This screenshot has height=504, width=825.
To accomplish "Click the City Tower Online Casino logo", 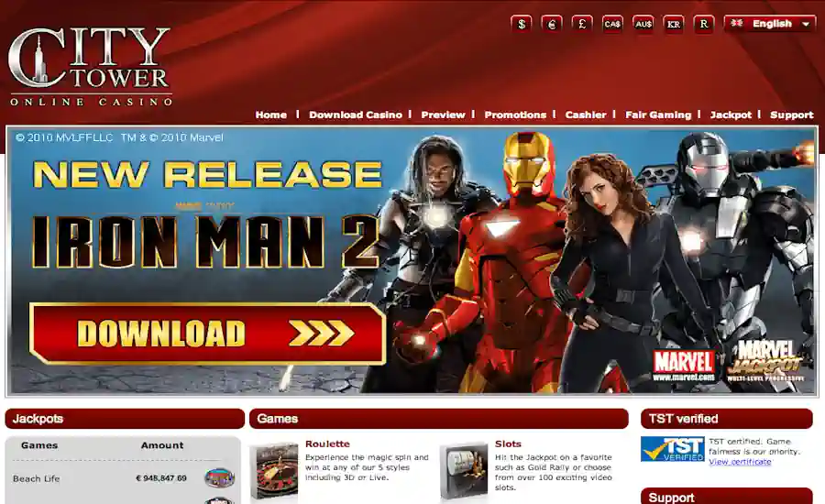I will [90, 66].
